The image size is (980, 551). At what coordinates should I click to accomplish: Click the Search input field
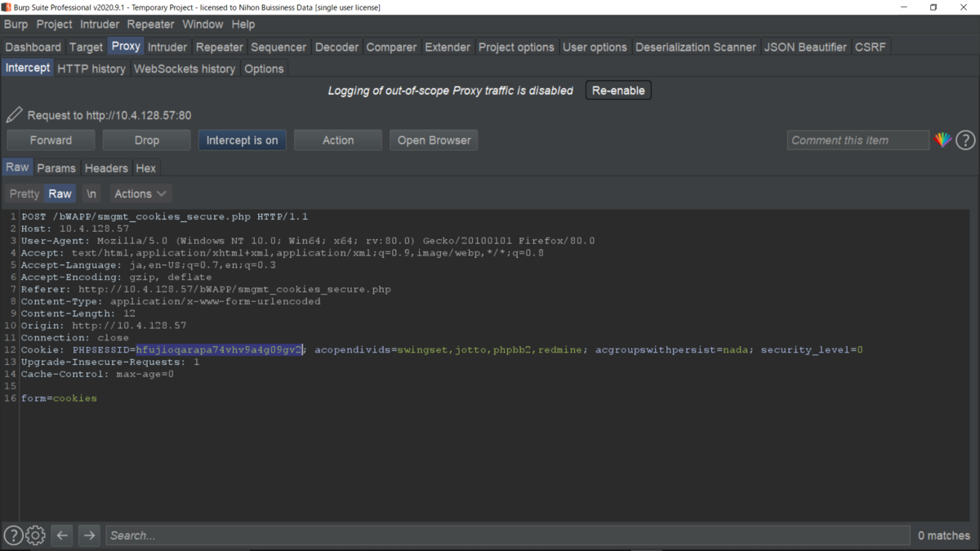coord(507,535)
